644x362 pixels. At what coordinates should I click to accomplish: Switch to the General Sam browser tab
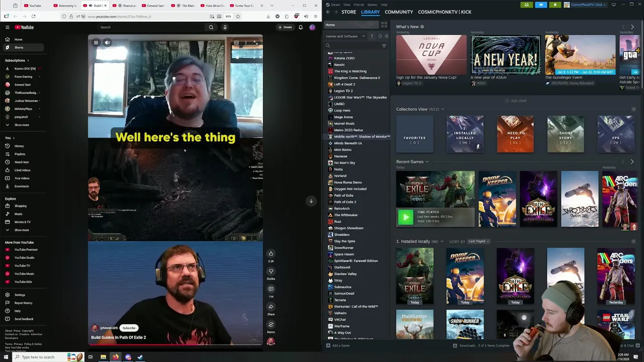point(152,6)
